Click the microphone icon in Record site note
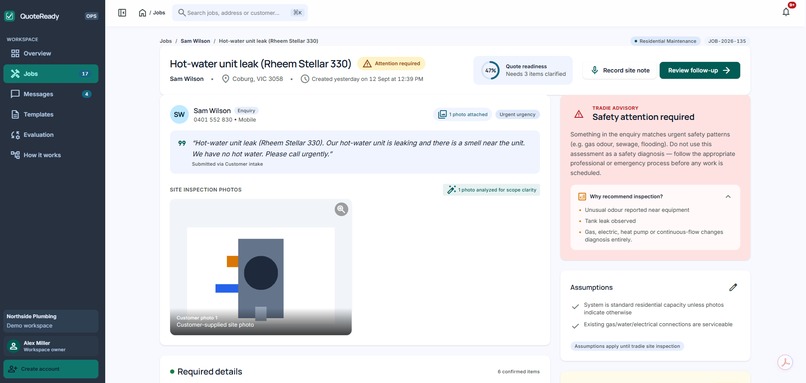806x383 pixels. pyautogui.click(x=595, y=70)
